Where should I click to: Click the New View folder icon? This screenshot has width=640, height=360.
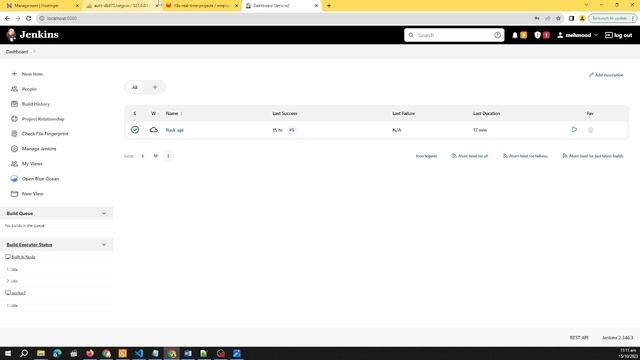[14, 193]
